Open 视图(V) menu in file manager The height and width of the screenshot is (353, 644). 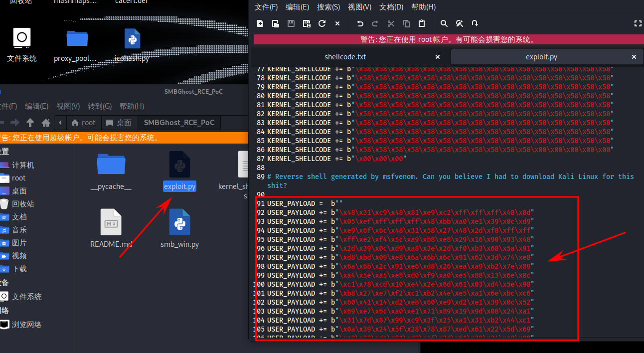68,106
